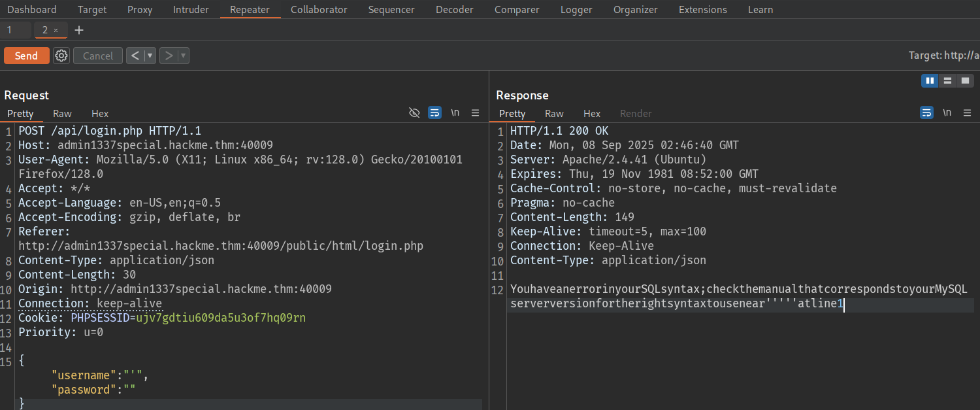Screen dimensions: 980x410
Task: Click the orange Send button
Action: coord(26,56)
